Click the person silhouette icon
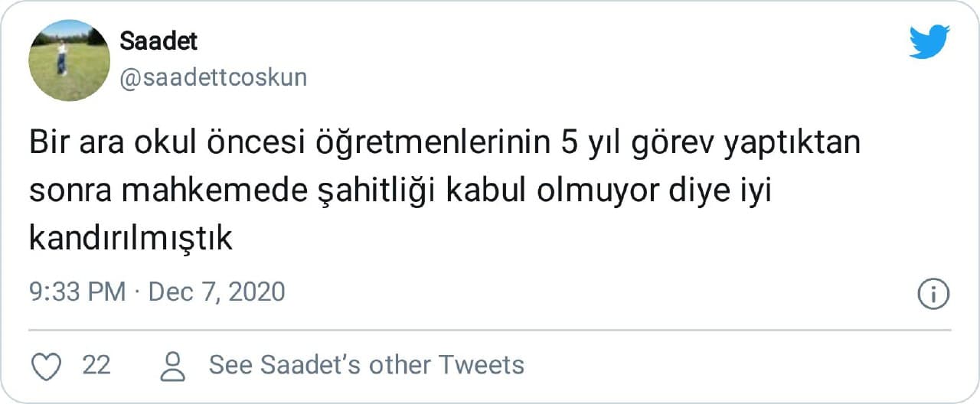Screen dimensions: 980x404 coord(175,366)
